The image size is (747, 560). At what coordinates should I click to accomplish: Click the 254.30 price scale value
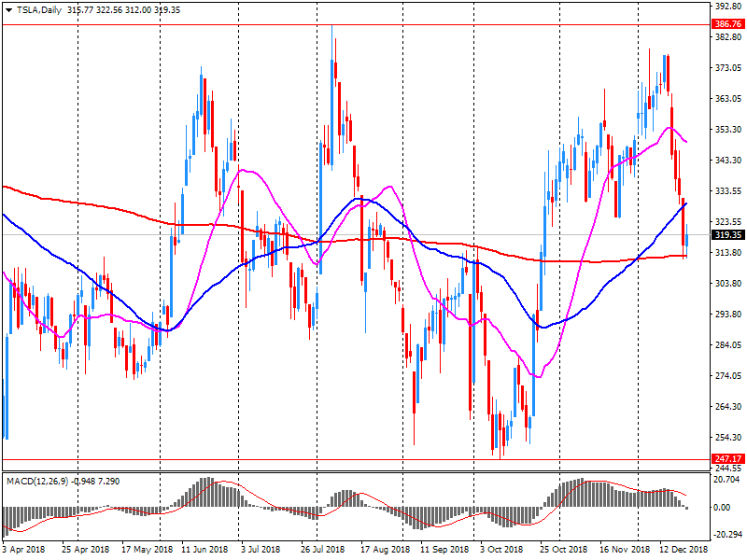(x=728, y=437)
